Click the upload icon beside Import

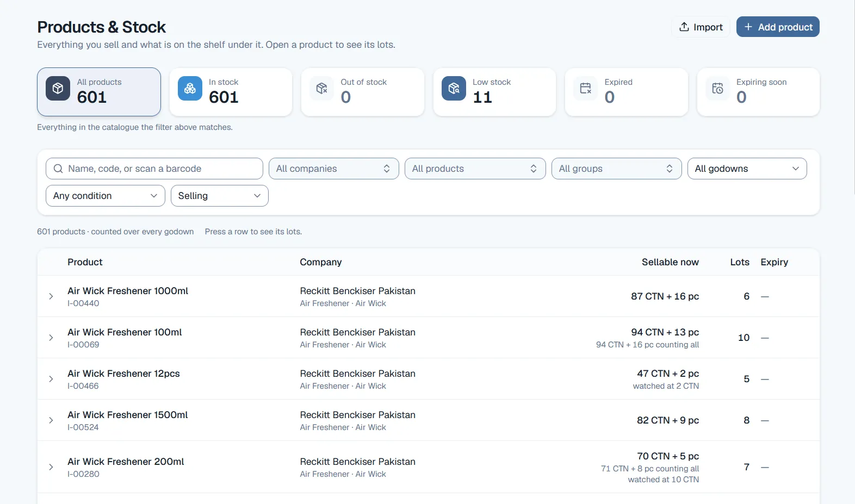[x=684, y=27]
